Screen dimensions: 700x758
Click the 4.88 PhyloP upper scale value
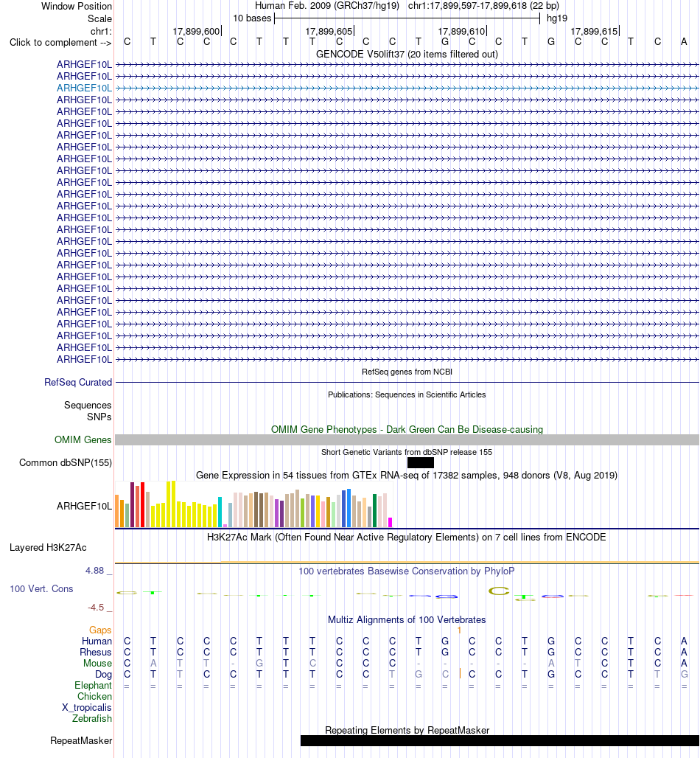pos(95,571)
